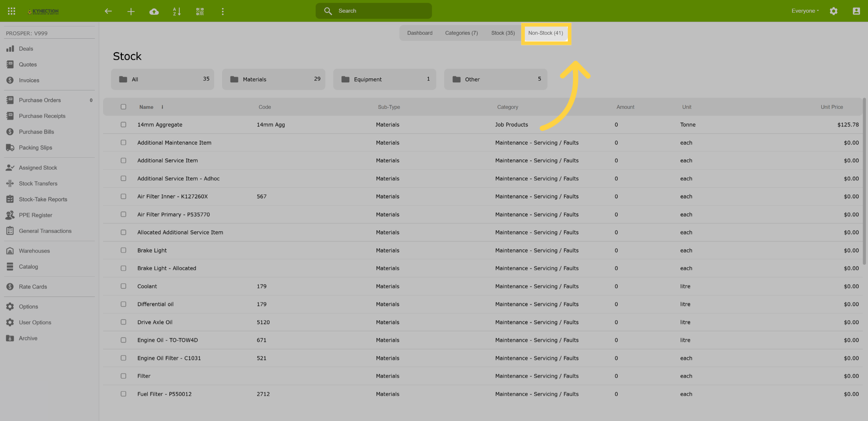Click the QR code scanner icon

200,12
